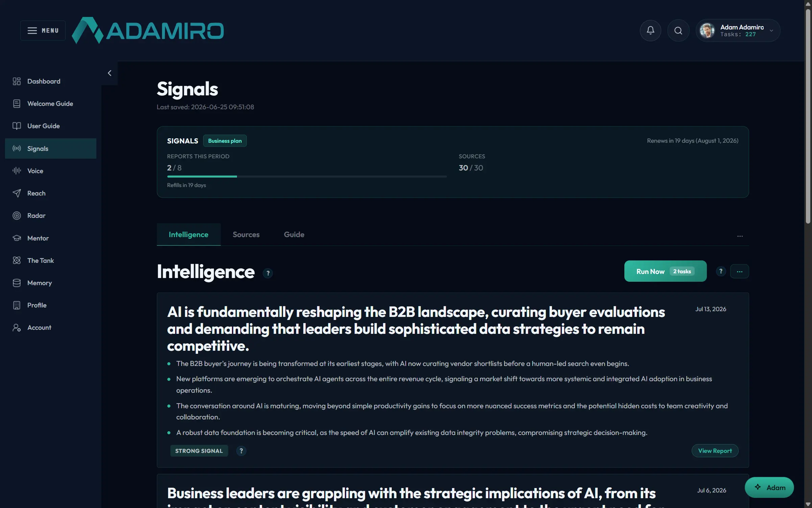Image resolution: width=812 pixels, height=508 pixels.
Task: Click the search magnifier icon
Action: [x=678, y=30]
